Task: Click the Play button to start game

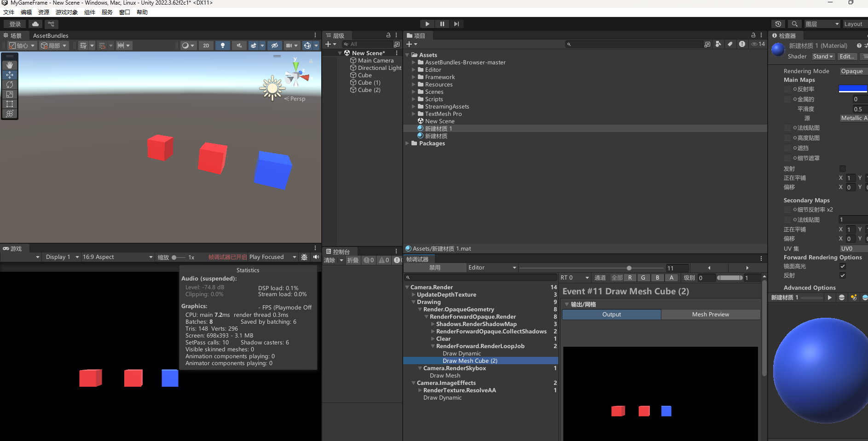Action: tap(427, 24)
